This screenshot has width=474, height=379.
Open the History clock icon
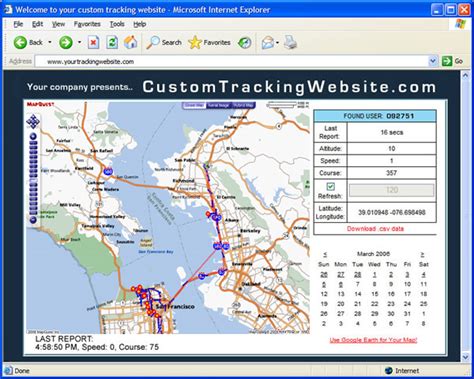coord(245,43)
